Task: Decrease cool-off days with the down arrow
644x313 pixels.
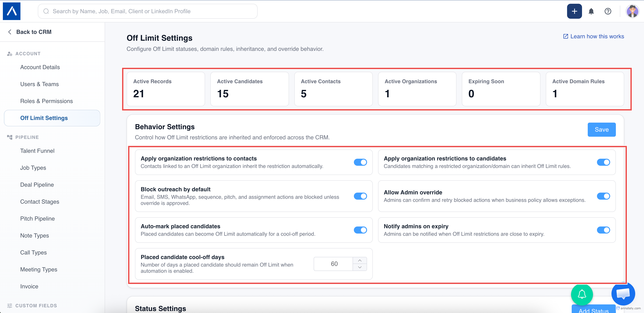Action: tap(360, 267)
